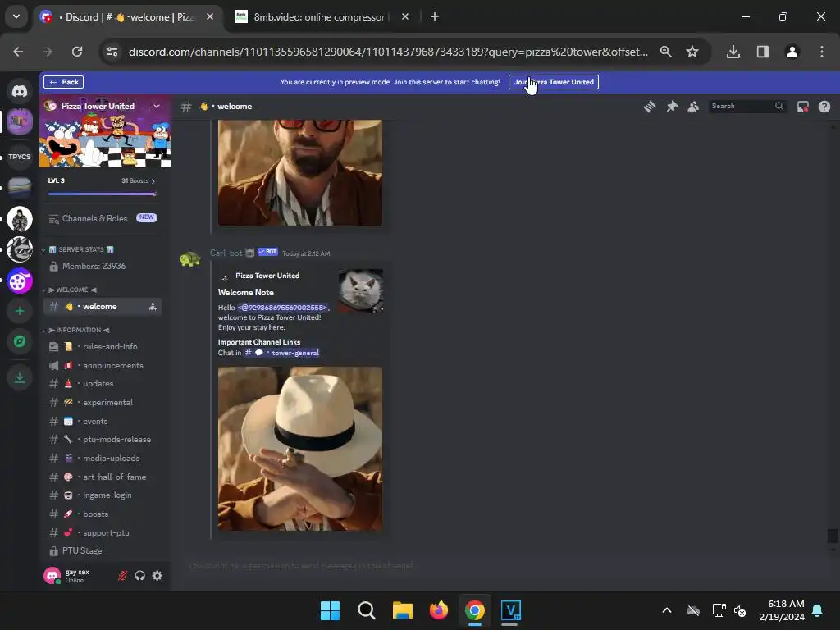The image size is (840, 630).
Task: Open the white hat GIF in welcome message
Action: [x=300, y=449]
